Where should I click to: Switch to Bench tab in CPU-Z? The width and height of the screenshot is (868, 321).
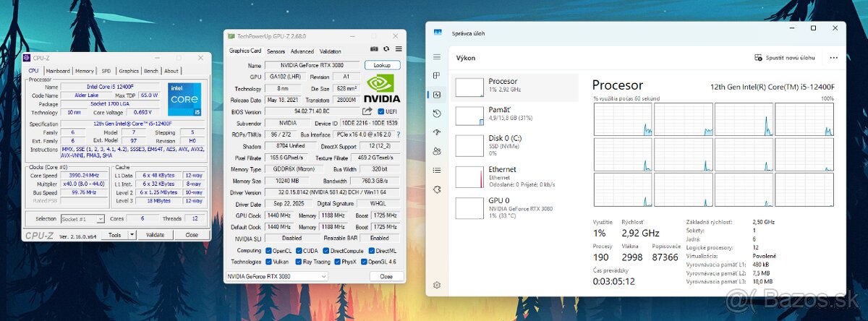coord(151,71)
